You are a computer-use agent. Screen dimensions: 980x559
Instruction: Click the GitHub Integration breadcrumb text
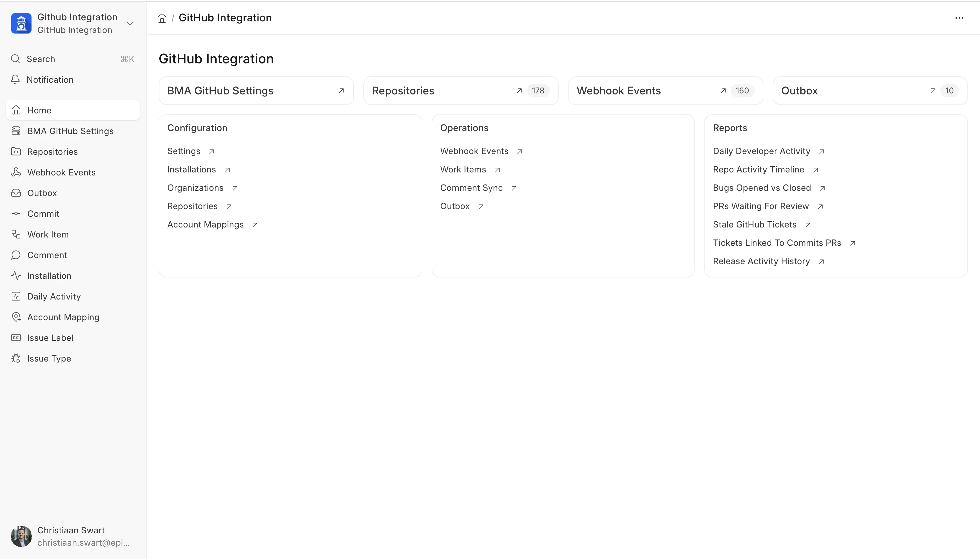tap(225, 18)
